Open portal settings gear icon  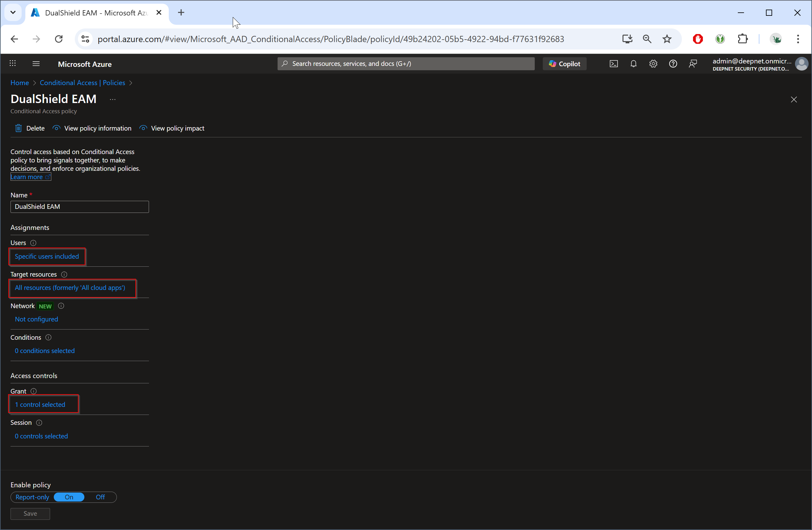click(653, 64)
